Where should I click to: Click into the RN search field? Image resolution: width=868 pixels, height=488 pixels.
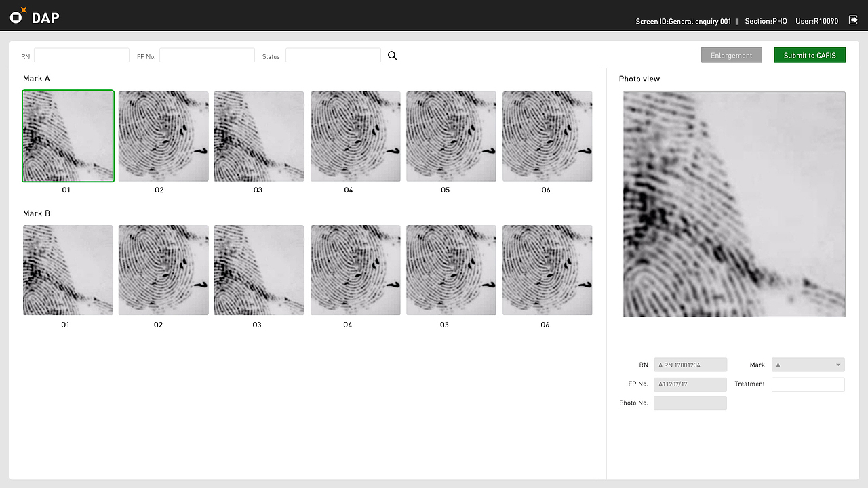click(81, 55)
